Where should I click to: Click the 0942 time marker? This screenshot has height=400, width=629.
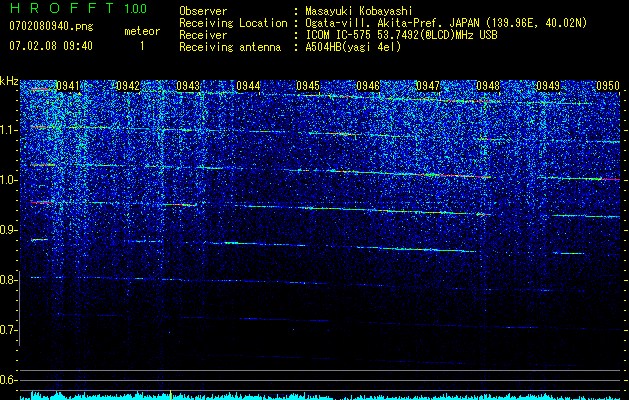tap(128, 86)
